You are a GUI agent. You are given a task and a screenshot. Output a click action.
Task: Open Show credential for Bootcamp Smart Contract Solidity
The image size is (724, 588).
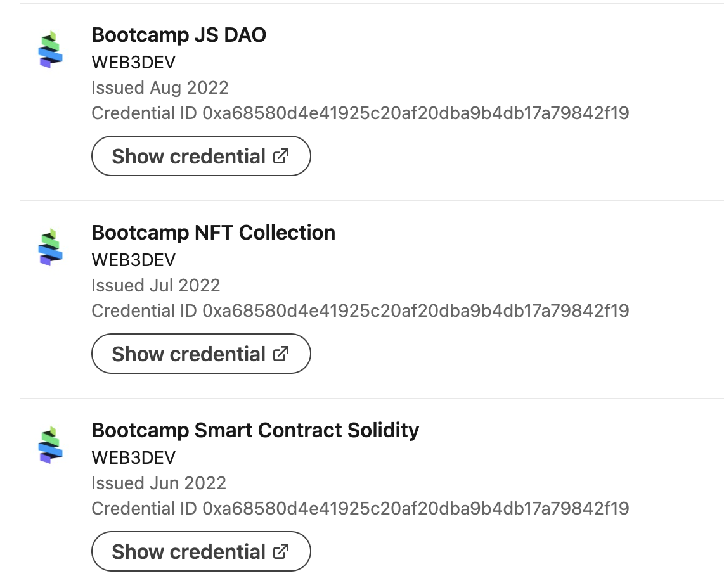point(200,551)
